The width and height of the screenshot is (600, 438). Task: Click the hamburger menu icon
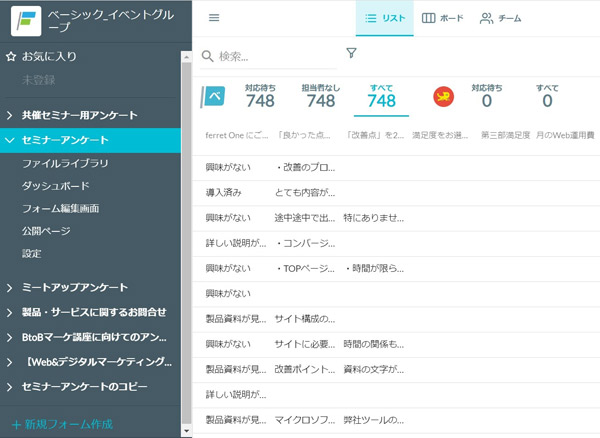[x=214, y=18]
